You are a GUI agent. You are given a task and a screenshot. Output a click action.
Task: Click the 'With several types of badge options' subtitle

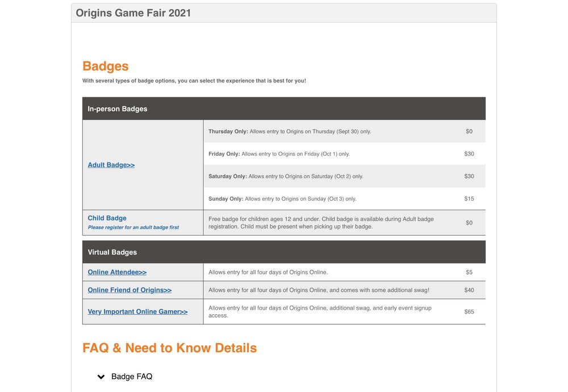coord(194,81)
